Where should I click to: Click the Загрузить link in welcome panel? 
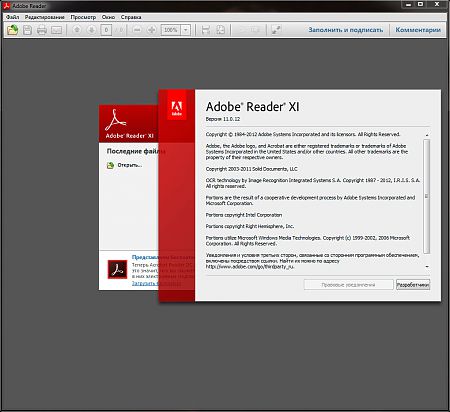144,283
